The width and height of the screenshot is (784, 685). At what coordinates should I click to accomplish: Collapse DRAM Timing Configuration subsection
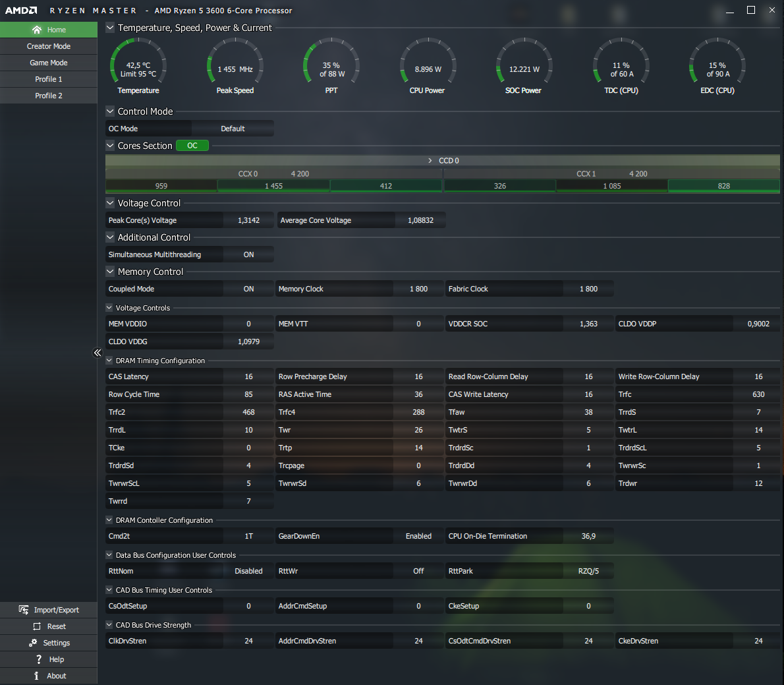click(109, 360)
